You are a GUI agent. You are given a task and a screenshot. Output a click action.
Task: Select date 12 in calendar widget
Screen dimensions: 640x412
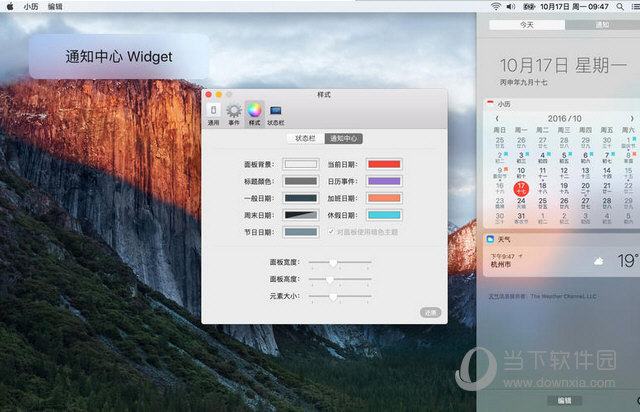(564, 173)
